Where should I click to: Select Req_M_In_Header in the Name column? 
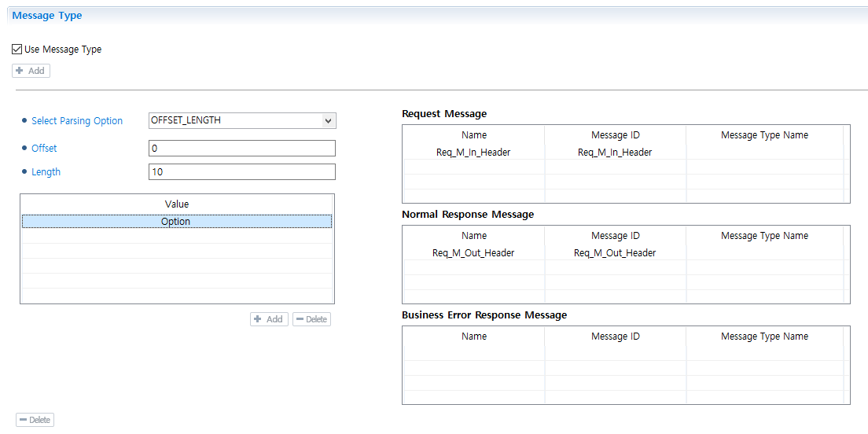tap(473, 153)
